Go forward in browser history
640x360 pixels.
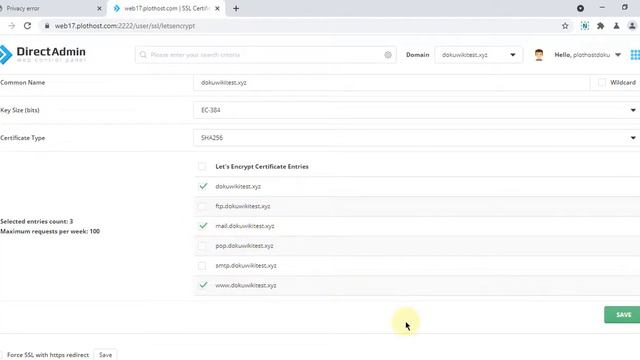11,26
